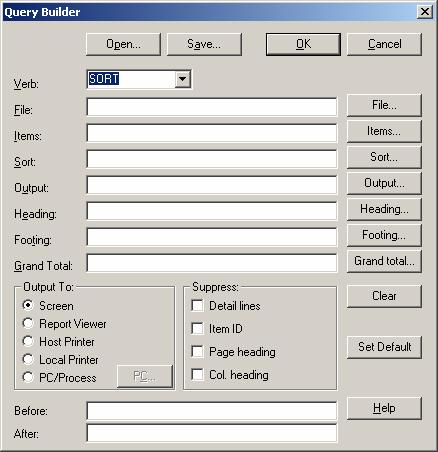Select the Local Printer radio button
438x452 pixels.
(28, 359)
